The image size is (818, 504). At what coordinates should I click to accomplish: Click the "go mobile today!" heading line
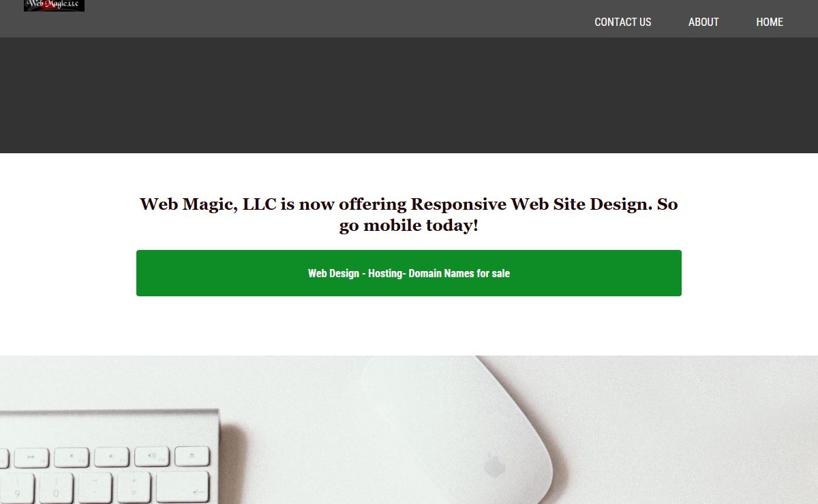click(409, 225)
